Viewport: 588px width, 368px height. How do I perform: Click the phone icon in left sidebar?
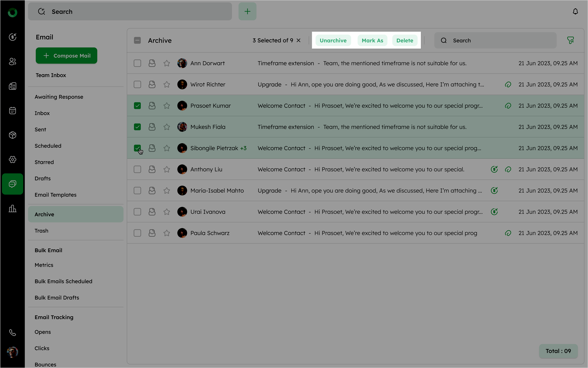12,332
